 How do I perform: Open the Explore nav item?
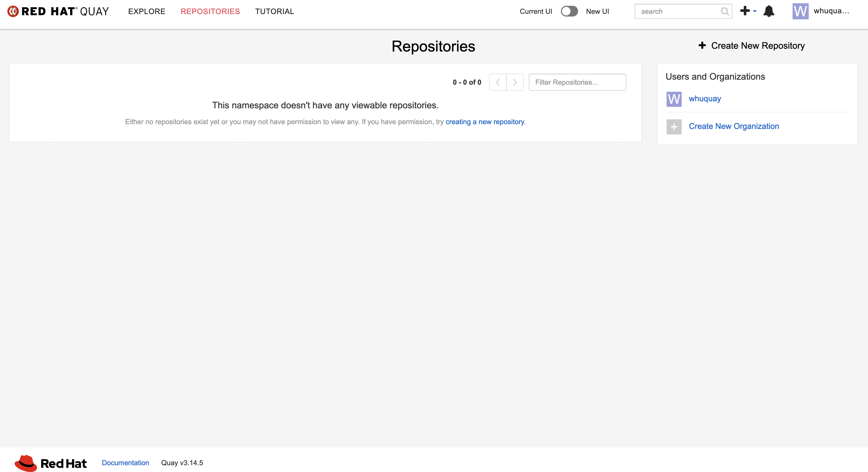147,12
